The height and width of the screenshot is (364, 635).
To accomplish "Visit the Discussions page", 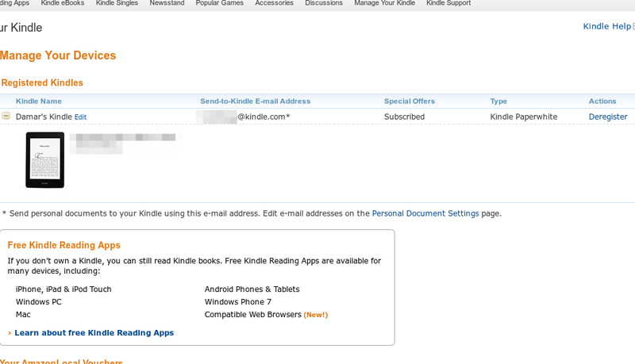I will [324, 3].
